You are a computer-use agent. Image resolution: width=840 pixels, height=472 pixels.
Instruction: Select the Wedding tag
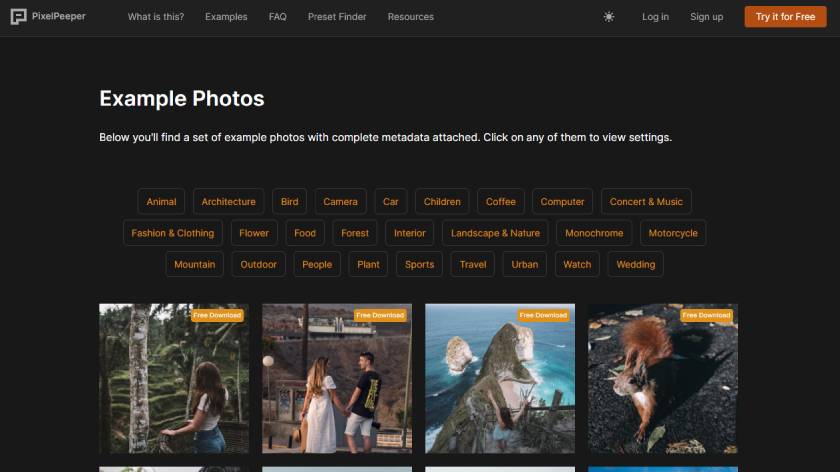[635, 265]
